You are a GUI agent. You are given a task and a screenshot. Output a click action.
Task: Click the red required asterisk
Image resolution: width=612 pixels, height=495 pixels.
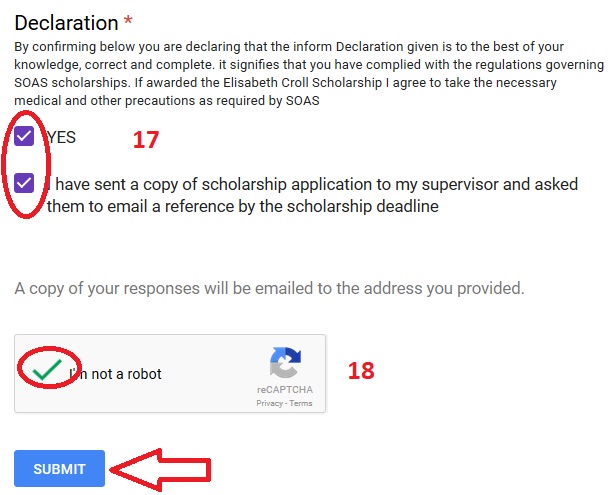pos(128,21)
